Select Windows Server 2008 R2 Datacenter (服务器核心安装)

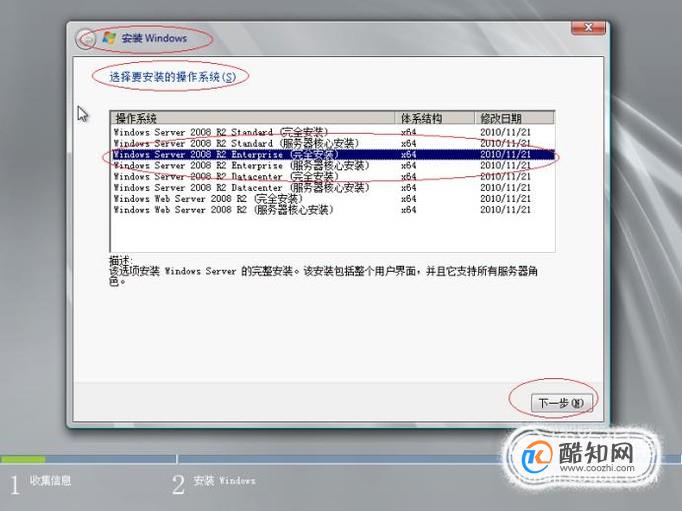click(333, 188)
